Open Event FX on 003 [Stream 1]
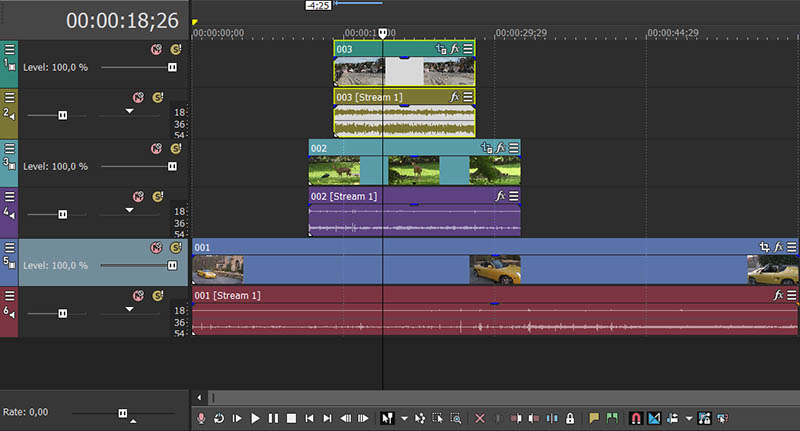The image size is (800, 431). point(455,97)
